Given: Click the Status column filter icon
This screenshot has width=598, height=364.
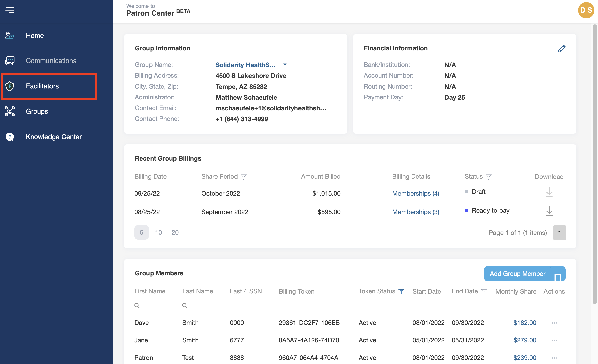Looking at the screenshot, I should tap(489, 177).
